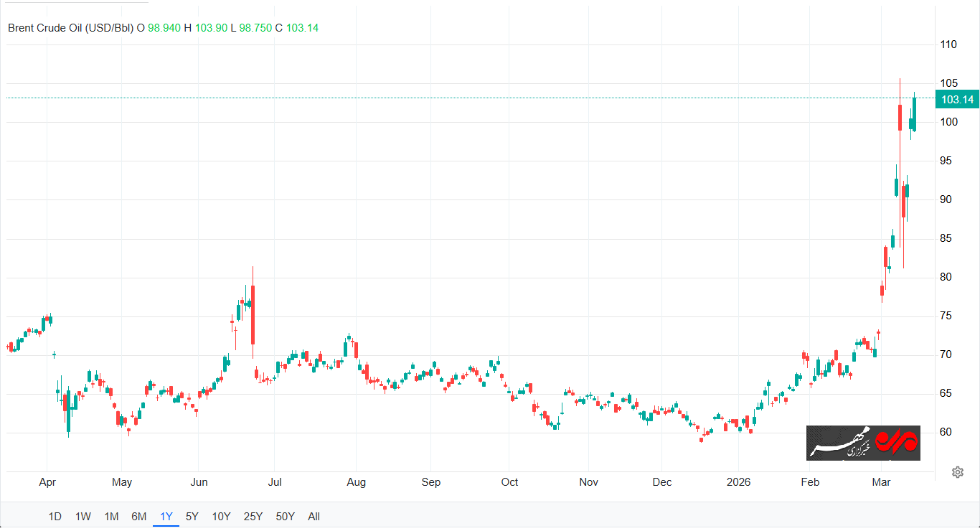Show All available price history
Image resolution: width=980 pixels, height=531 pixels.
tap(314, 517)
